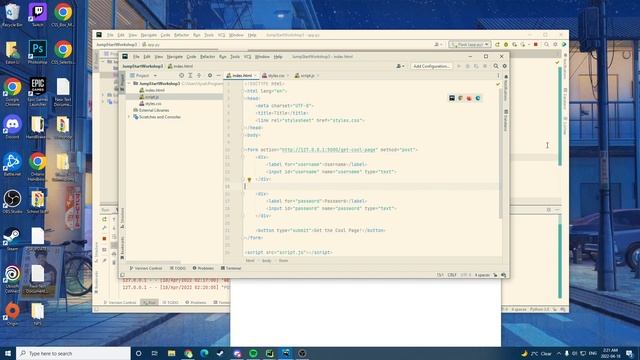Viewport: 640px width, 360px height.
Task: Open Version Control tab in back window
Action: [120, 302]
